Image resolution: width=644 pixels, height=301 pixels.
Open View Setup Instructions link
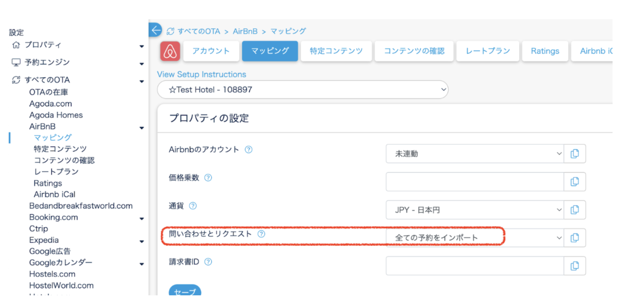pyautogui.click(x=201, y=74)
